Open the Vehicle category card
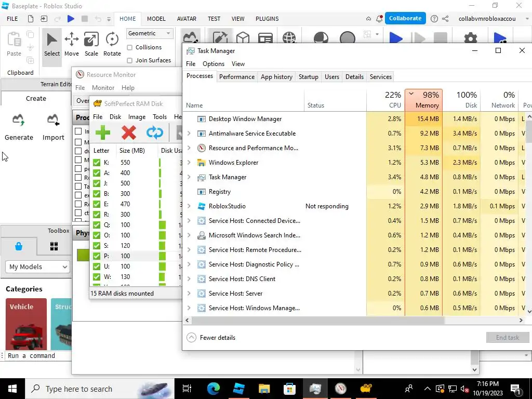Screen dimensions: 532x399 tap(26, 324)
